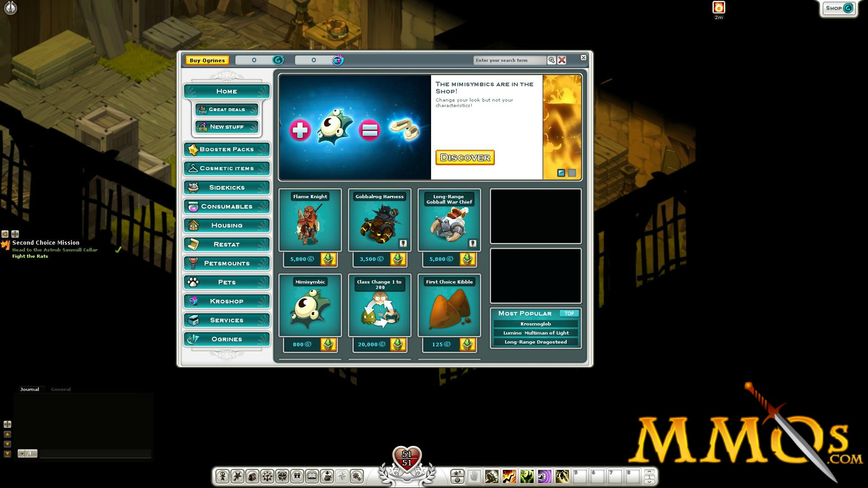
Task: Select the yellow flying-kick spell in slot 4
Action: pos(562,476)
